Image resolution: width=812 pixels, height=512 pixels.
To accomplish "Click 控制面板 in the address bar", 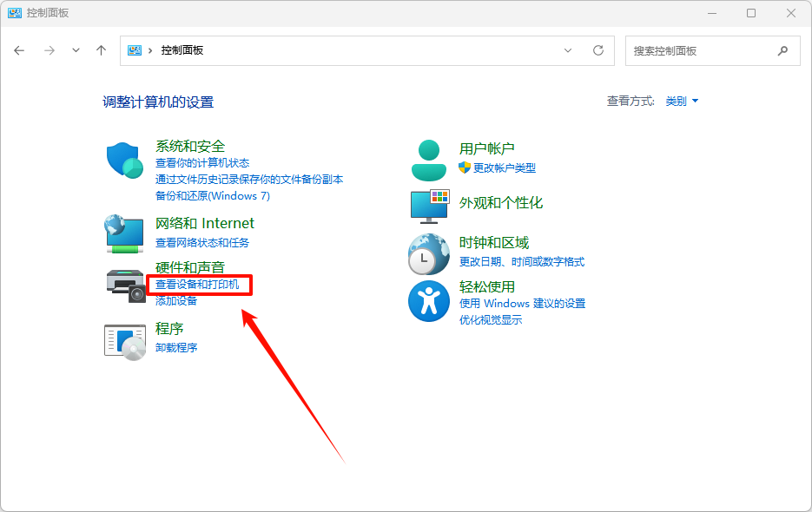I will pyautogui.click(x=182, y=50).
